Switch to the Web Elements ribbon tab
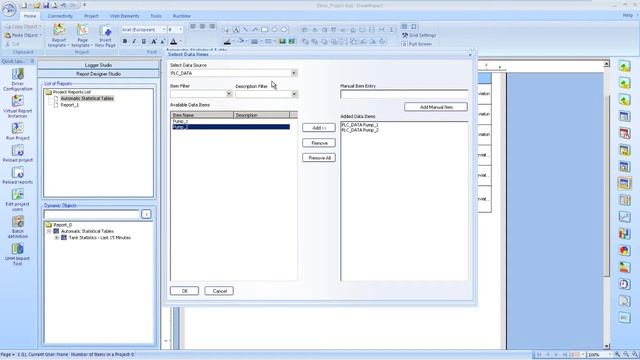 (x=124, y=16)
